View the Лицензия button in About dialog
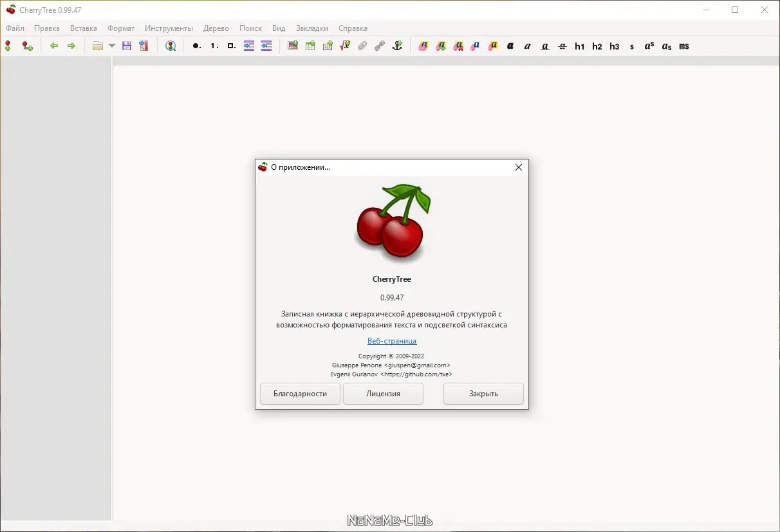Screen dimensions: 780x532 click(x=383, y=394)
